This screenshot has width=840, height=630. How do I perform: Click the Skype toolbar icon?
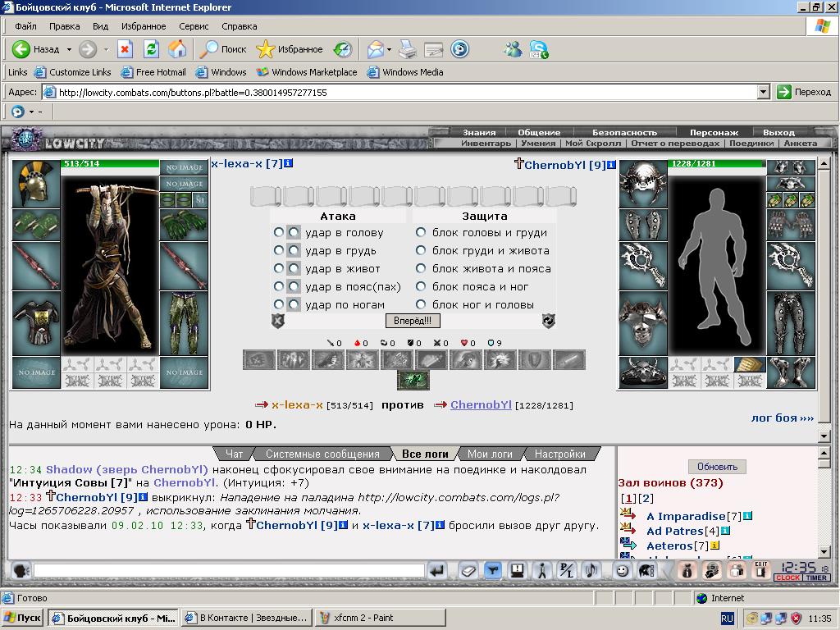pyautogui.click(x=539, y=49)
